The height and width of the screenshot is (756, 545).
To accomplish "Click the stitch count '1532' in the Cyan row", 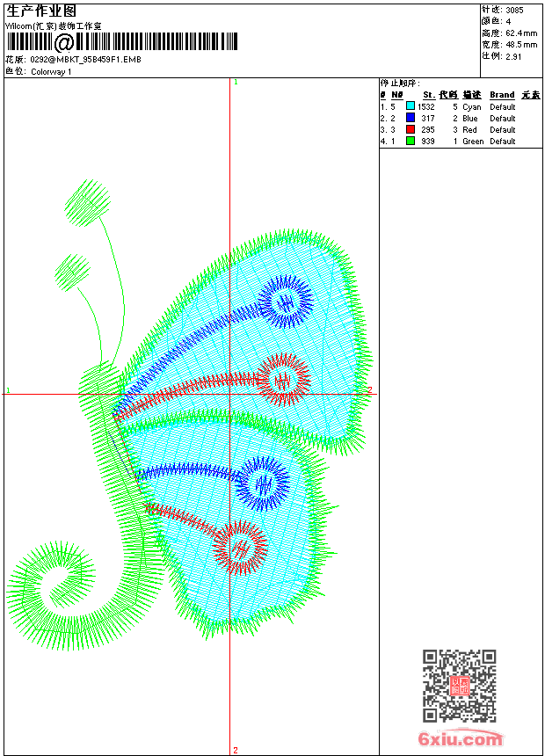I will tap(426, 107).
